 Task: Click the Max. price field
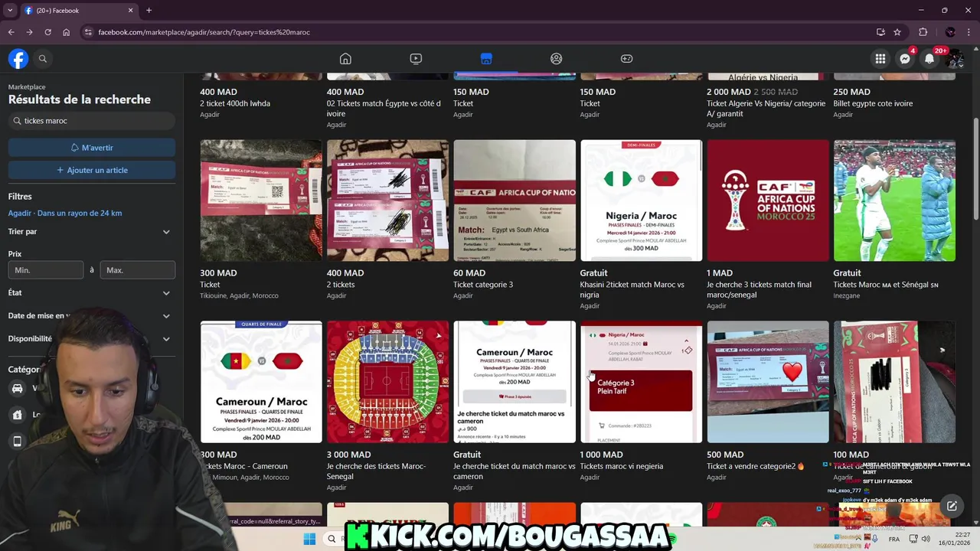click(138, 270)
